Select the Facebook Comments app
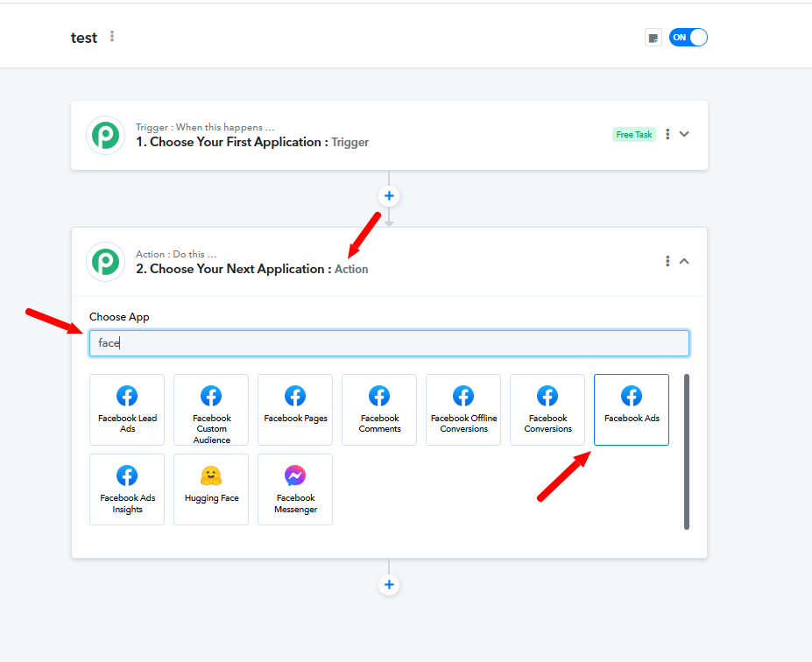The image size is (812, 662). coord(379,410)
